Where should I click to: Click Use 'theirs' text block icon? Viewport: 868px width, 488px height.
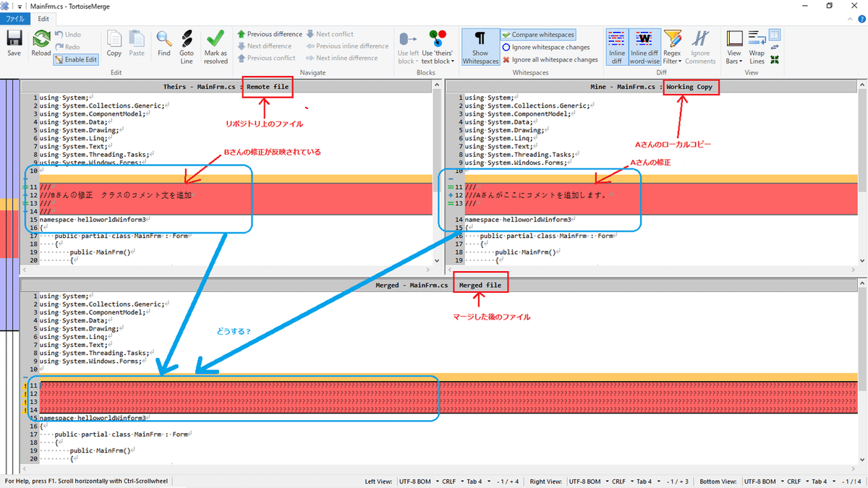point(438,39)
